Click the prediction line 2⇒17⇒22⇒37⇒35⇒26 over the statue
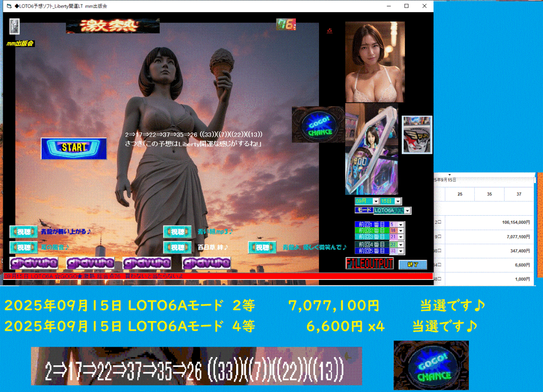The image size is (543, 392). [194, 135]
